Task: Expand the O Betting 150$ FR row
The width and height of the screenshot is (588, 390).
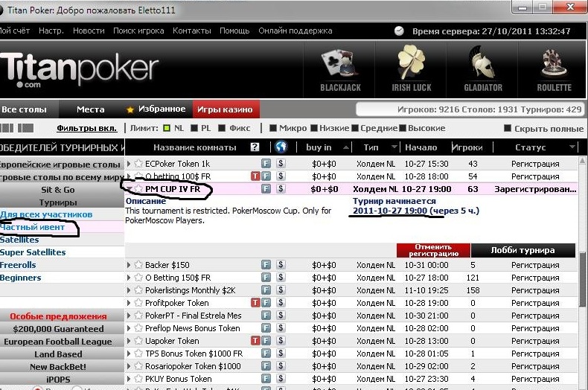Action: pos(129,278)
